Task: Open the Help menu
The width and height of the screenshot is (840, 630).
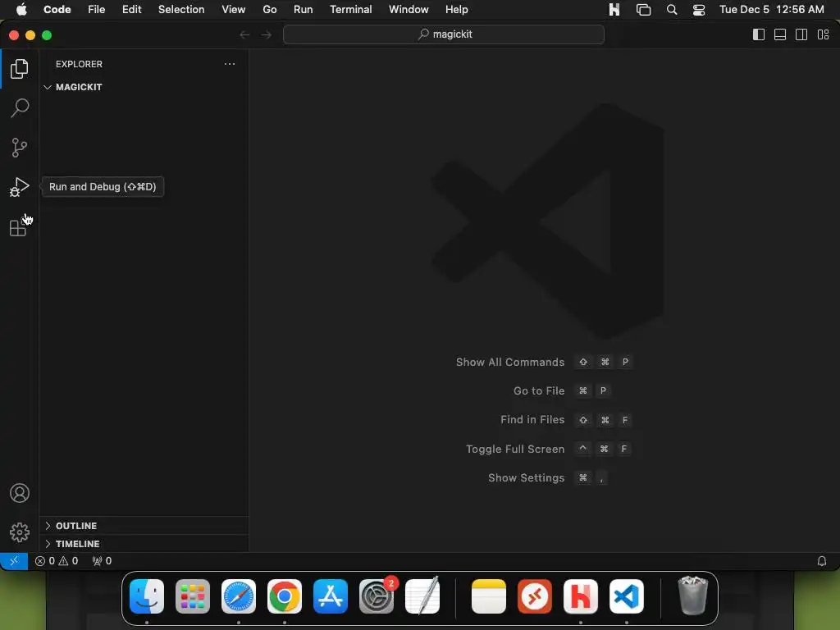Action: [x=456, y=9]
